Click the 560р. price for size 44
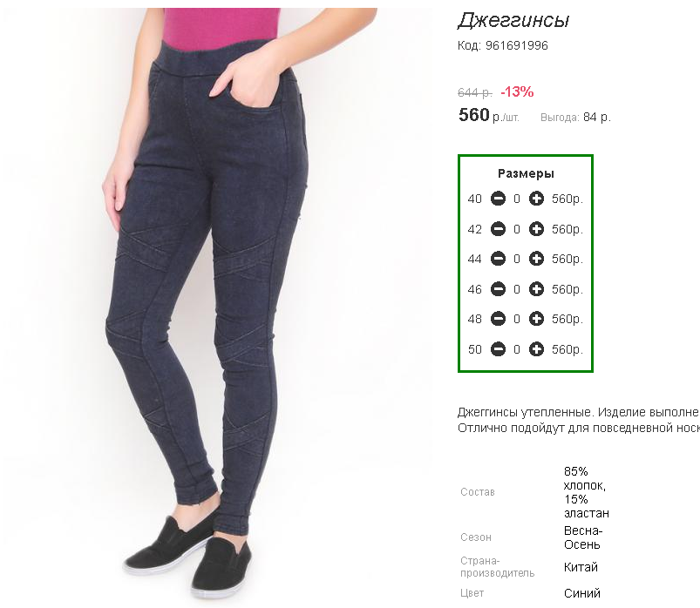700x608 pixels. (x=567, y=260)
